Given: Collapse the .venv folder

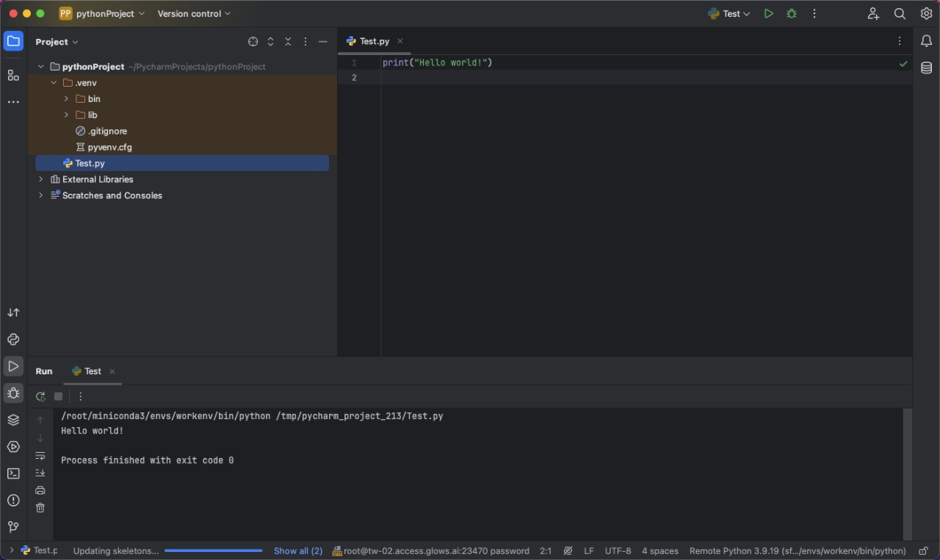Looking at the screenshot, I should [x=54, y=83].
